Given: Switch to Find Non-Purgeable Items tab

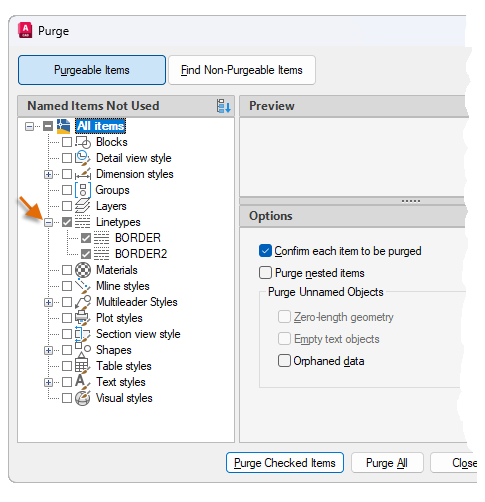Looking at the screenshot, I should [242, 70].
